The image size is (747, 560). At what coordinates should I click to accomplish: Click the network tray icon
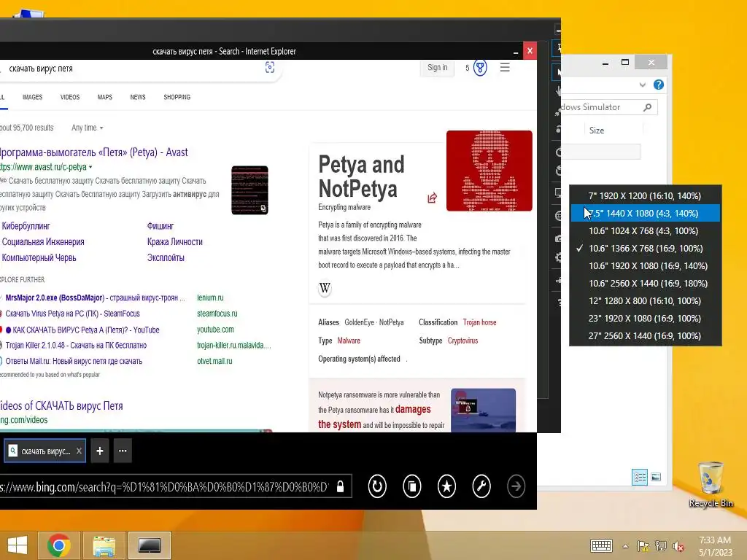[x=661, y=546]
